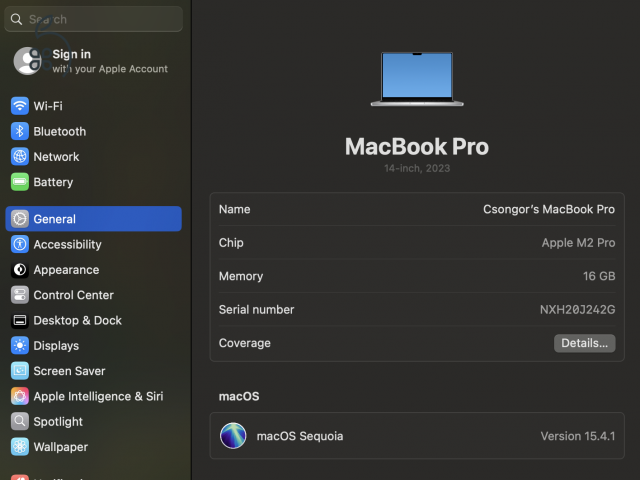Click the Network globe icon

tap(20, 156)
